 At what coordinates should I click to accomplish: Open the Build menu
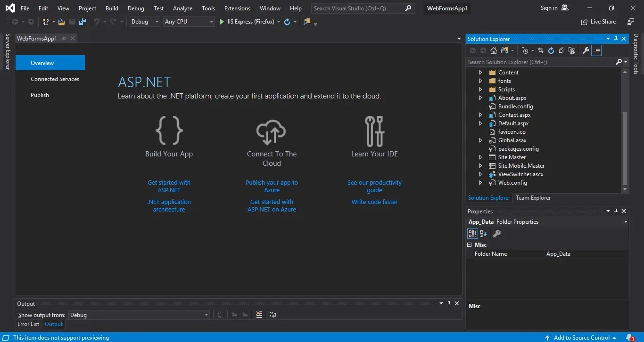112,8
